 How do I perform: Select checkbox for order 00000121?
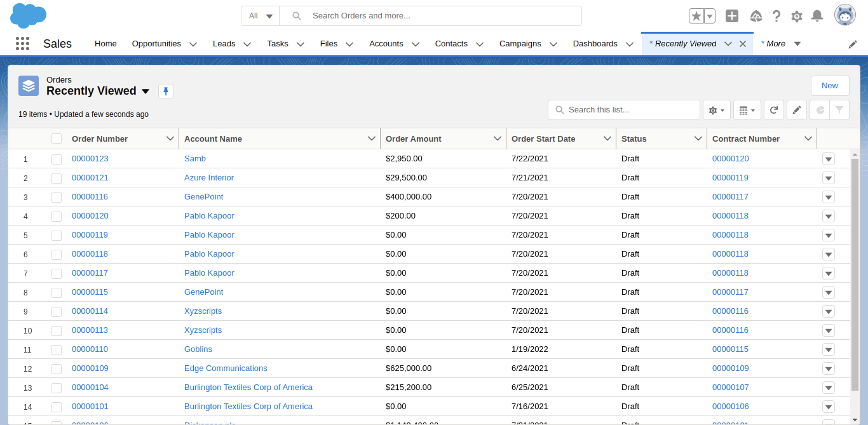57,178
